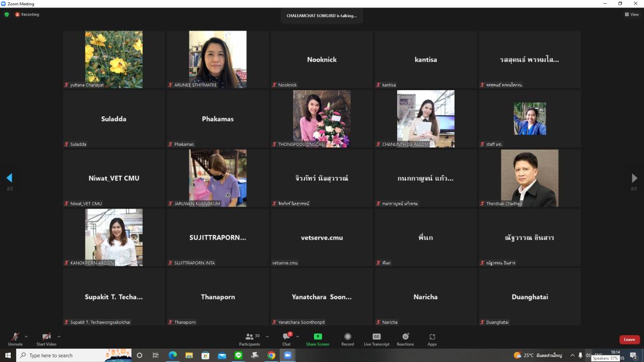Click the Duanghatai participant tile
This screenshot has width=644, height=362.
pos(530,297)
